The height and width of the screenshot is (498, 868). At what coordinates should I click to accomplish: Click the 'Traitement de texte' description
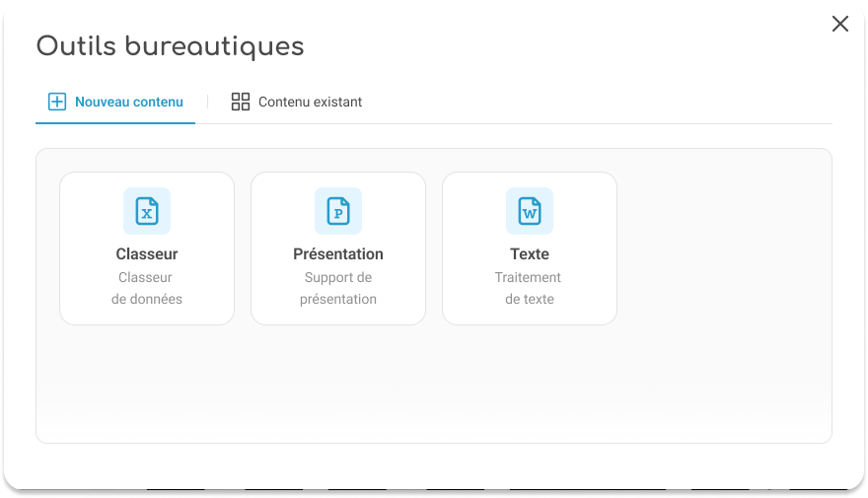(x=530, y=288)
